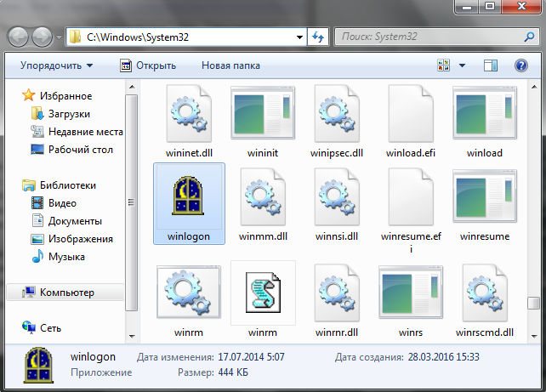
Task: Click the date modified value 17.07.2014 5:07
Action: click(x=251, y=357)
